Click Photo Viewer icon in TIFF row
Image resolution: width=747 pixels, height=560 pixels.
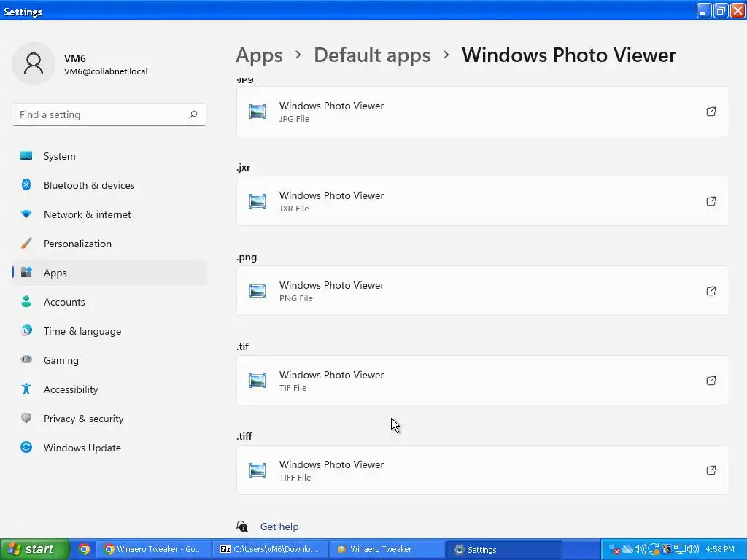pyautogui.click(x=258, y=470)
